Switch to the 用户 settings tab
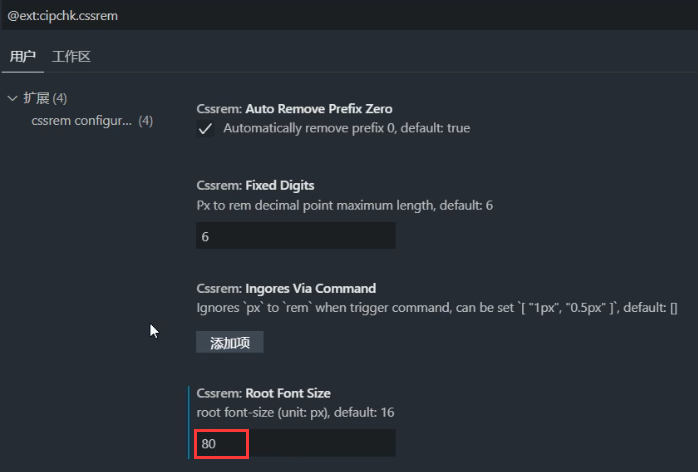Screen dimensions: 698x472 [22, 56]
